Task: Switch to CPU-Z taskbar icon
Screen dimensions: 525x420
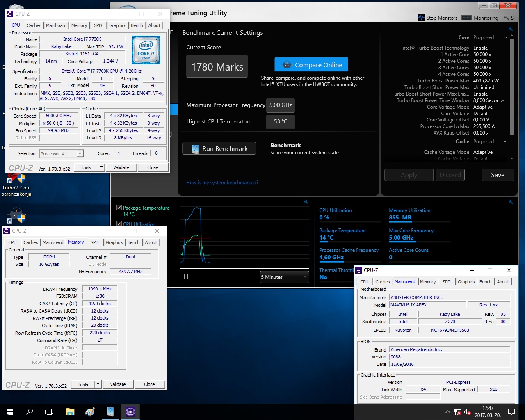Action: (130, 411)
